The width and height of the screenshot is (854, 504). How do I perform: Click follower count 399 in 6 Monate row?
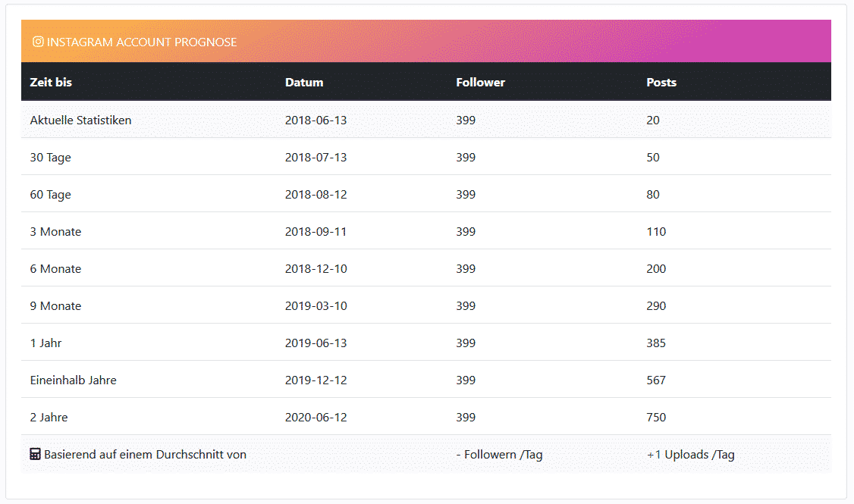466,268
